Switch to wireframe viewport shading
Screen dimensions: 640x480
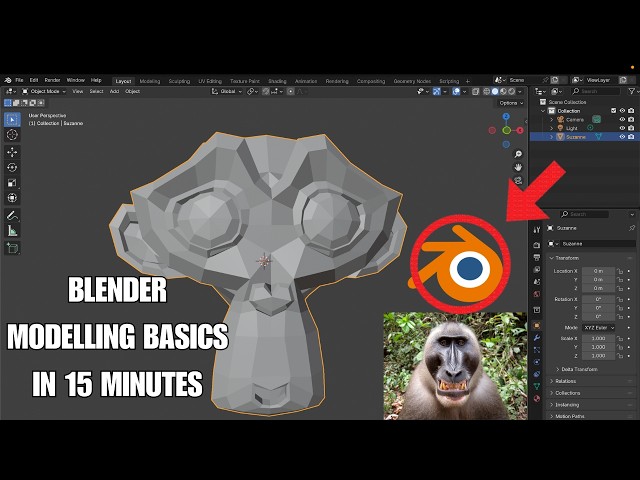click(487, 91)
